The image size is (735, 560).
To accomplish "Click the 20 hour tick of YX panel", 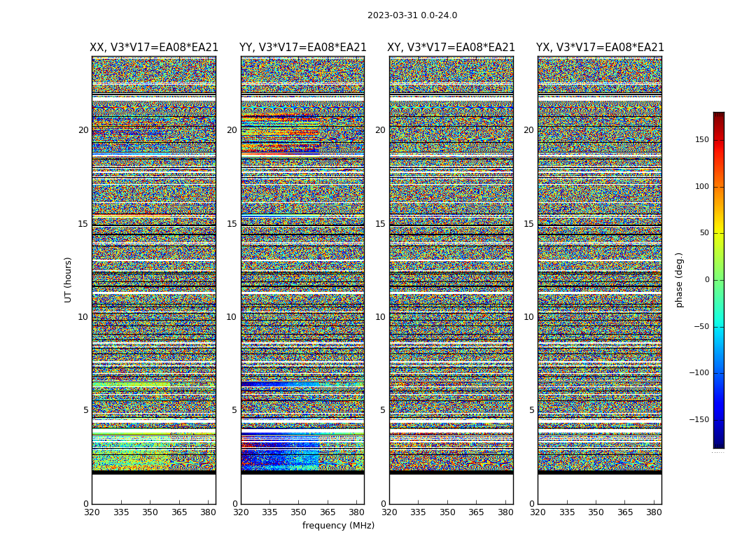I will coord(529,130).
